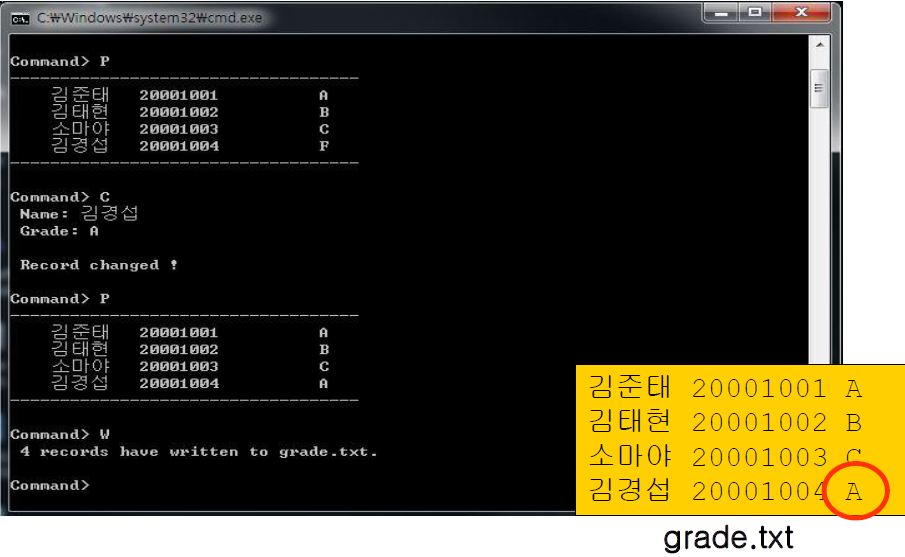The height and width of the screenshot is (557, 905).
Task: Open the cmd.exe system menu icon
Action: tap(20, 19)
